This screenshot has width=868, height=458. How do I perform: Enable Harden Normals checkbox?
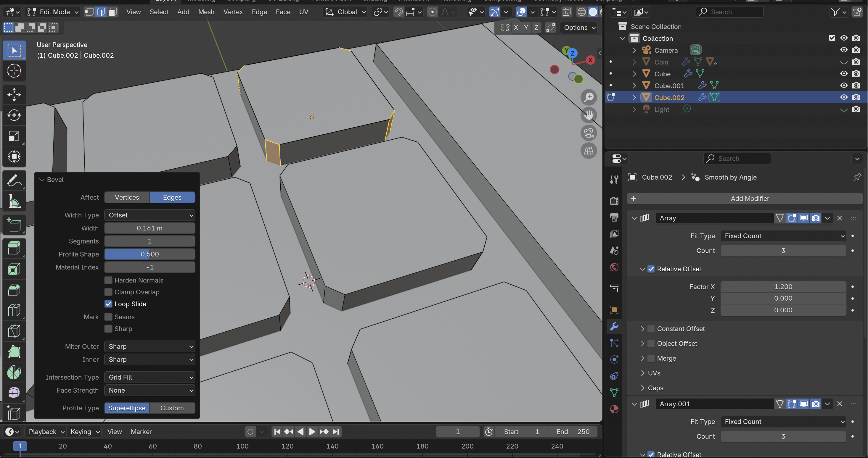(x=108, y=280)
